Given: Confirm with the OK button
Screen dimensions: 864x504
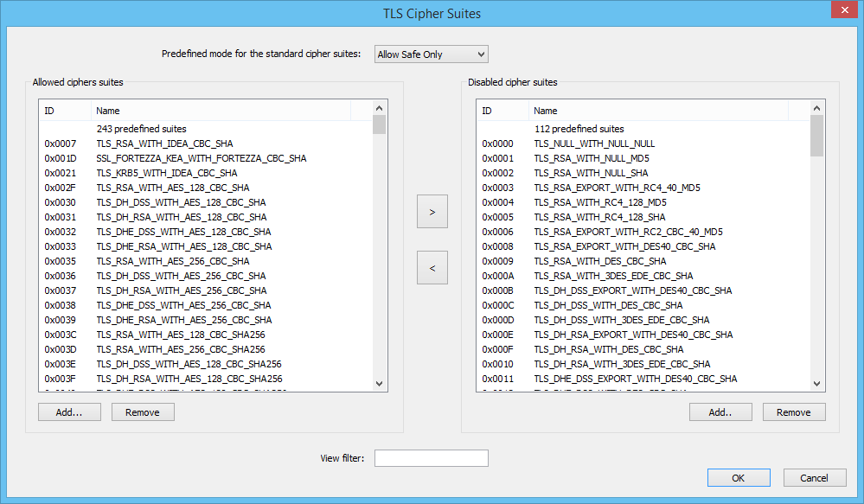Looking at the screenshot, I should (739, 477).
